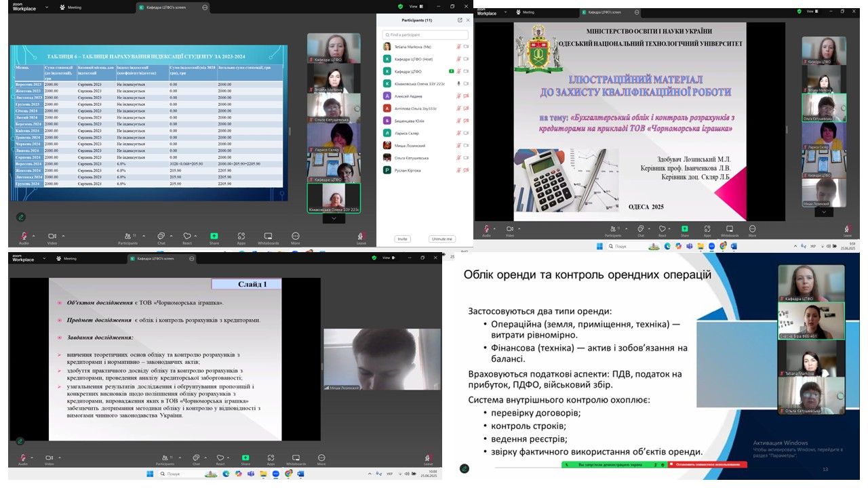Open React in the Таблиця 6 Zoom window
This screenshot has height=488, width=868.
pos(187,238)
